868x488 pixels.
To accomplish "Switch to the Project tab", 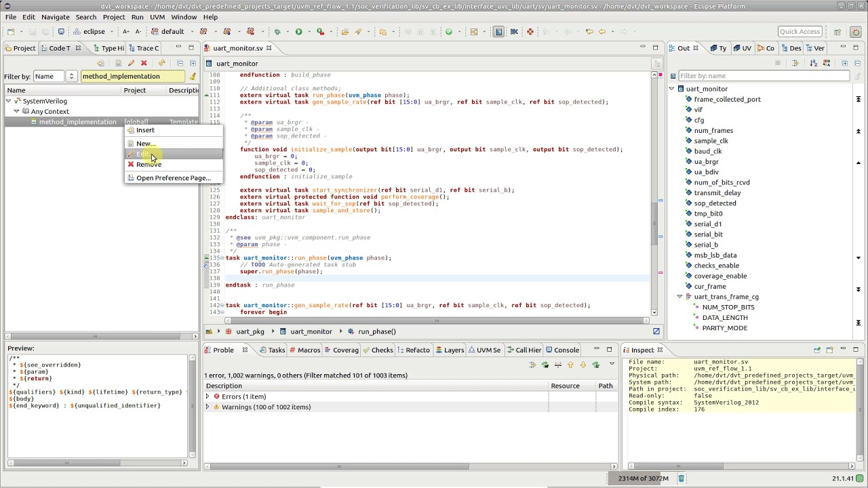I will pyautogui.click(x=19, y=48).
